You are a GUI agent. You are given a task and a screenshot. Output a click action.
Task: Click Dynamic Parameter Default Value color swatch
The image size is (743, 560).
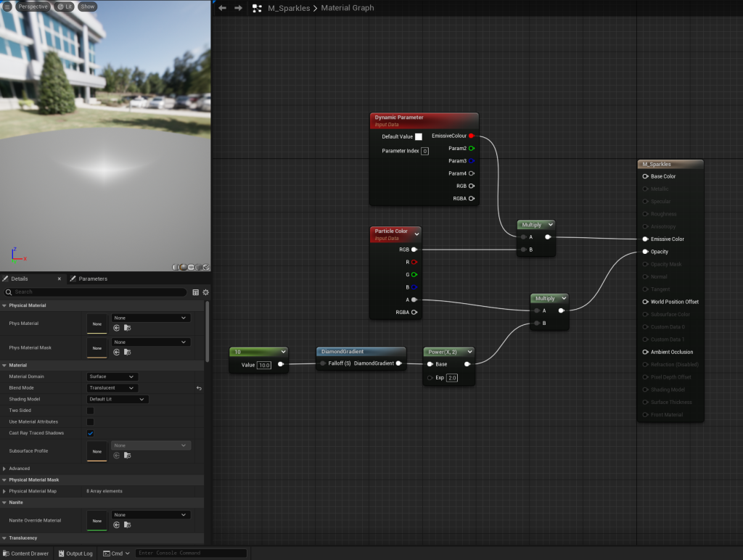(419, 136)
